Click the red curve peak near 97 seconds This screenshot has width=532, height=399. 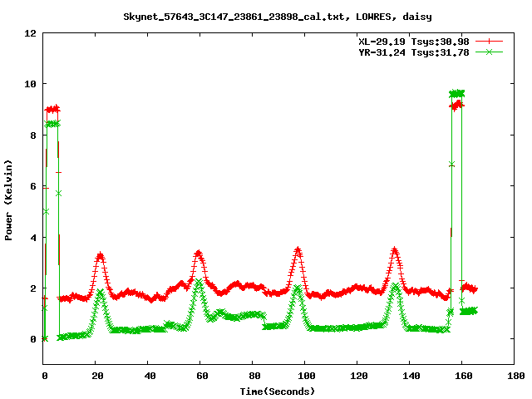298,251
